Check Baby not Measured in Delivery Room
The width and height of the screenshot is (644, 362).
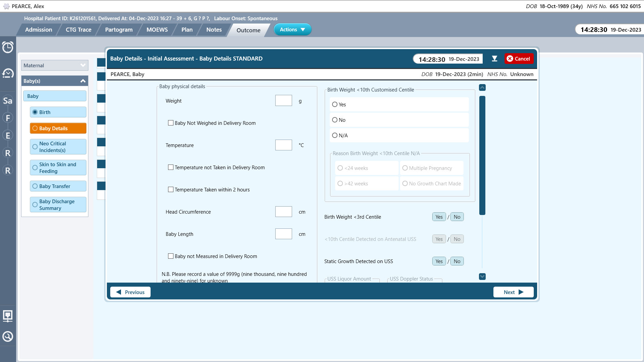pyautogui.click(x=171, y=256)
